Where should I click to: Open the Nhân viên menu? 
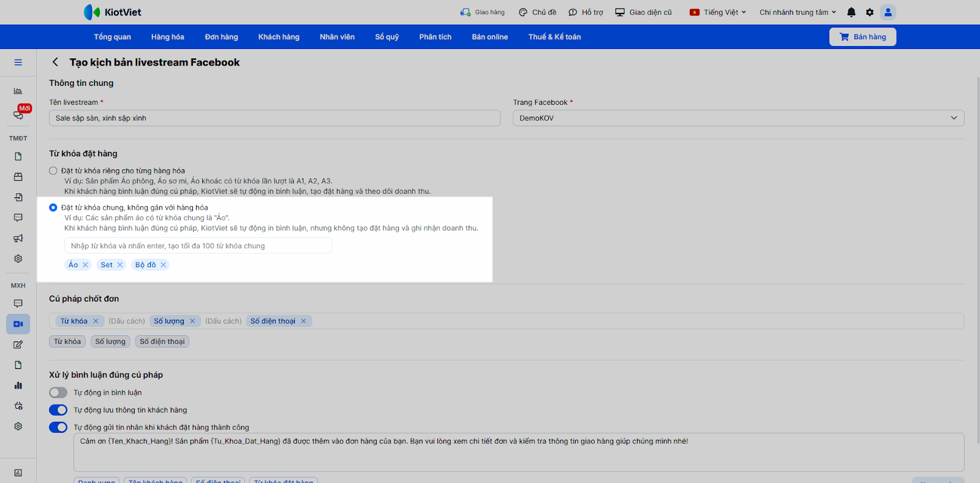pyautogui.click(x=337, y=37)
